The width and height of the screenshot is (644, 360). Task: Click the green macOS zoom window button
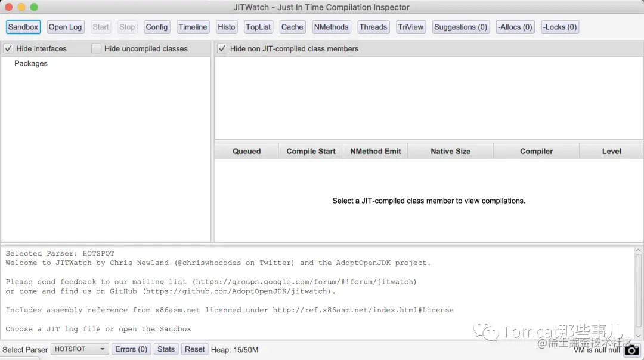coord(34,7)
